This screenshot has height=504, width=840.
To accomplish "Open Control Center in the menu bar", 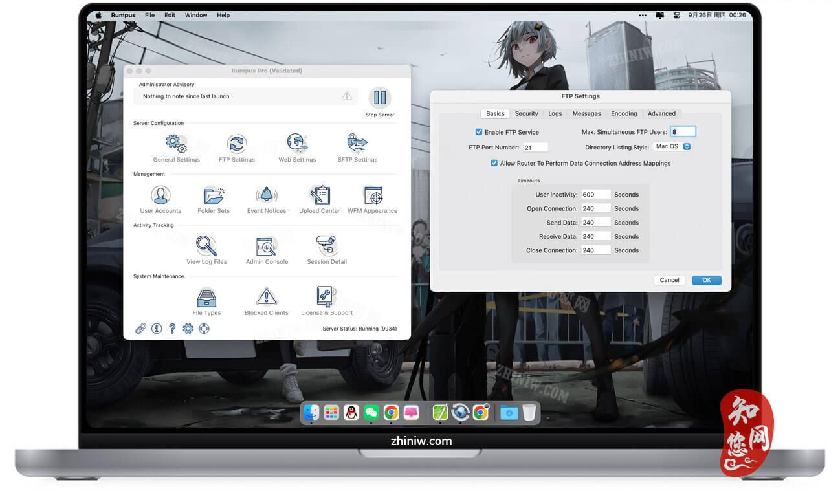I will click(676, 15).
